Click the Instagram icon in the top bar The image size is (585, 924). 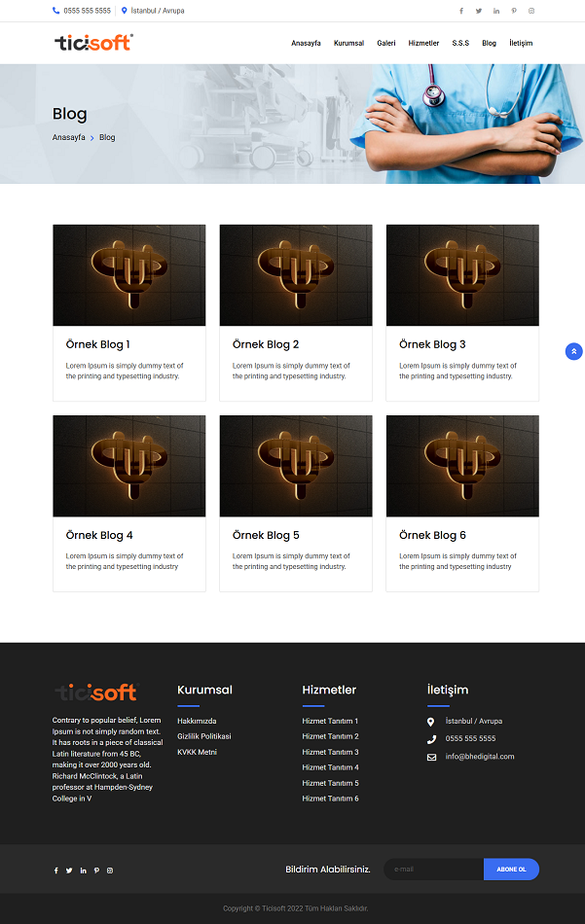pyautogui.click(x=531, y=11)
